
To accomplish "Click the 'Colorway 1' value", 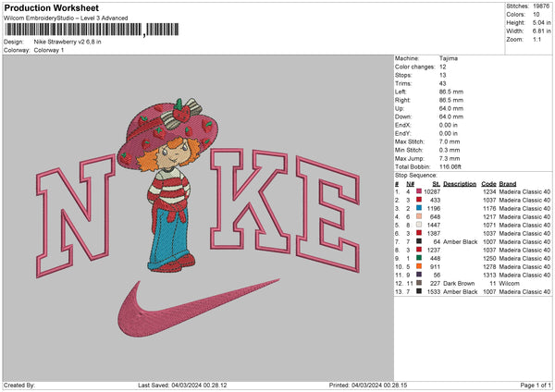I will pos(49,50).
